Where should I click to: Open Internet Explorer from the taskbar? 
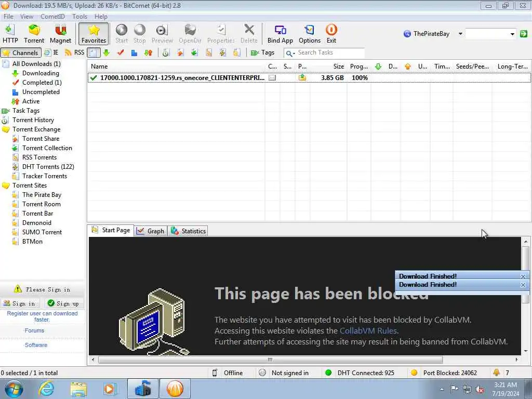pyautogui.click(x=46, y=389)
